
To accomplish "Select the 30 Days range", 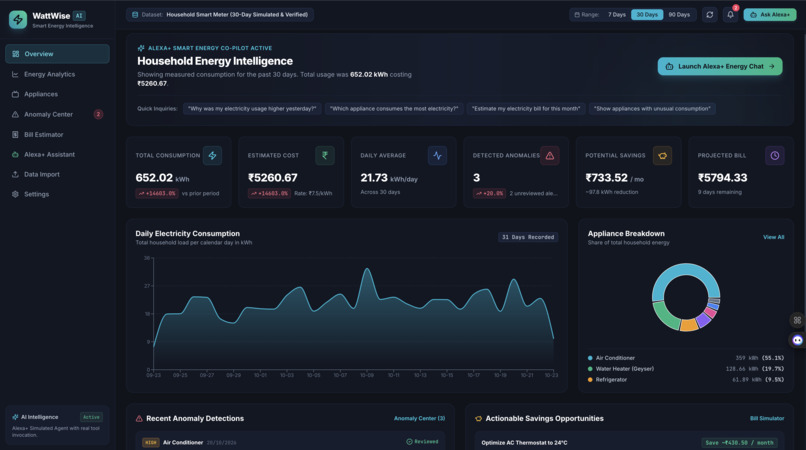I will [x=647, y=15].
